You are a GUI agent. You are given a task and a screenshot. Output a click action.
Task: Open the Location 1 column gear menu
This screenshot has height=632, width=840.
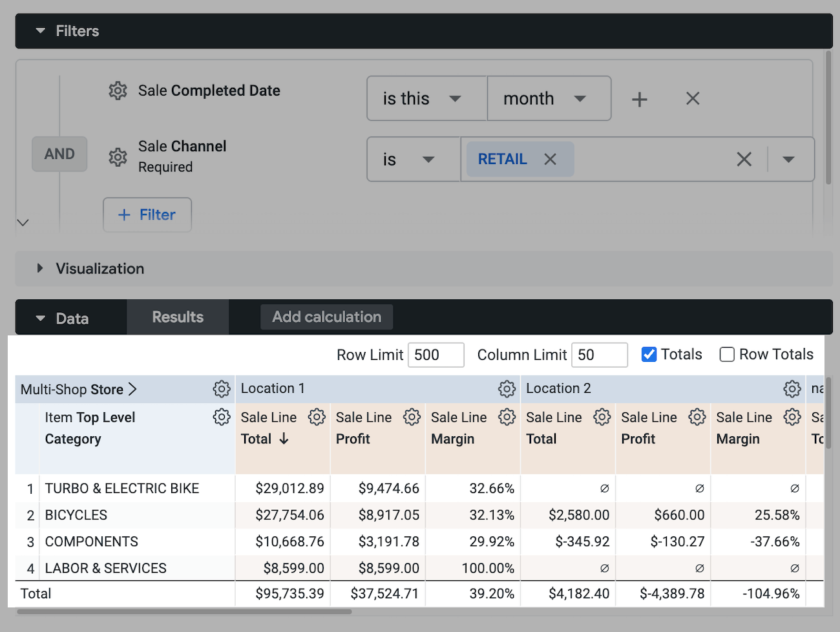point(507,389)
